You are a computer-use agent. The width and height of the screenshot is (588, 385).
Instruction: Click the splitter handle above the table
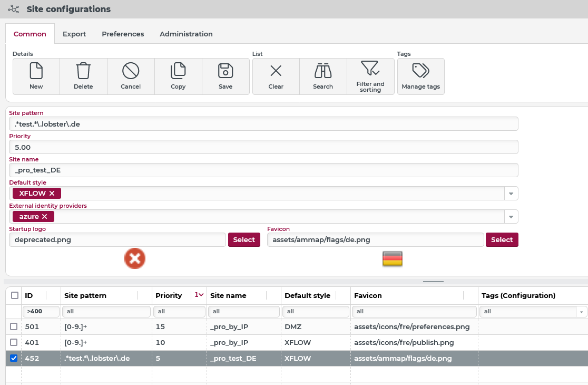click(x=433, y=282)
